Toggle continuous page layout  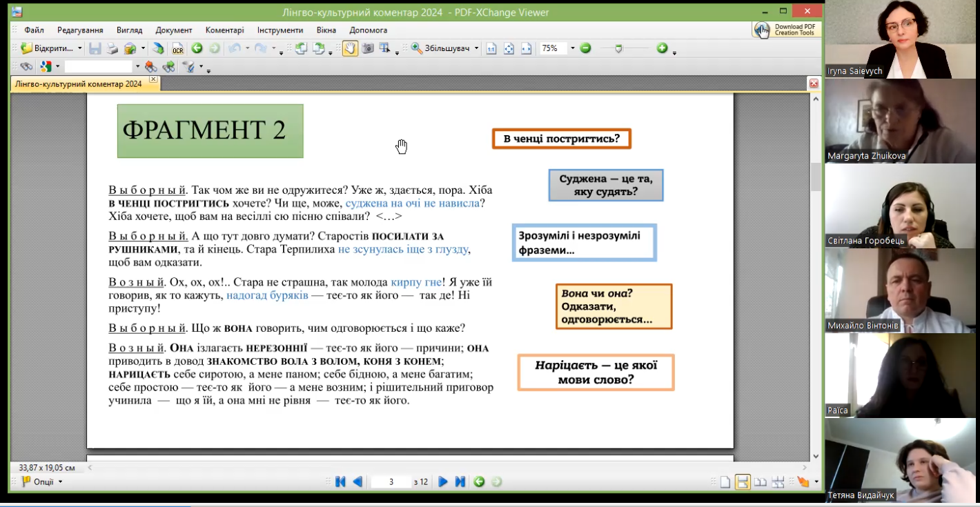click(743, 481)
